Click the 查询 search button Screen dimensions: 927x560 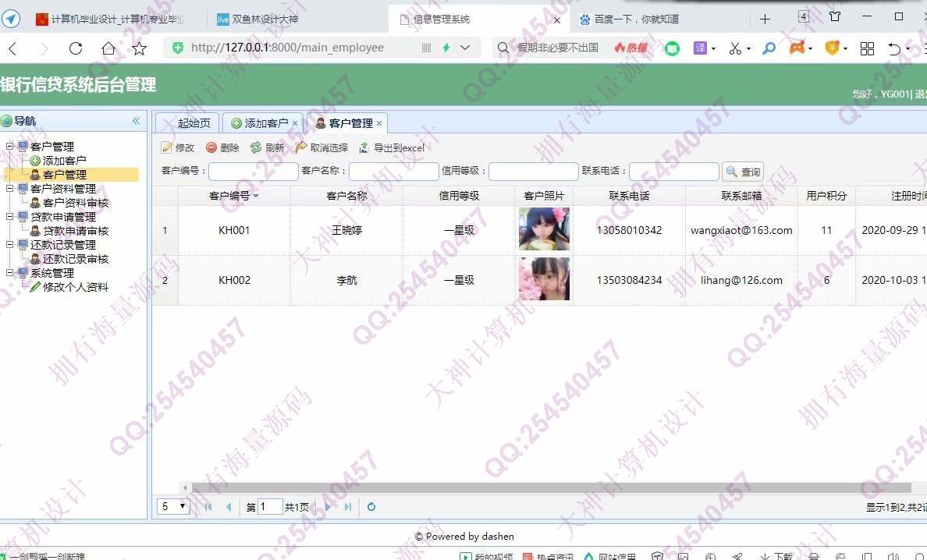pos(743,172)
